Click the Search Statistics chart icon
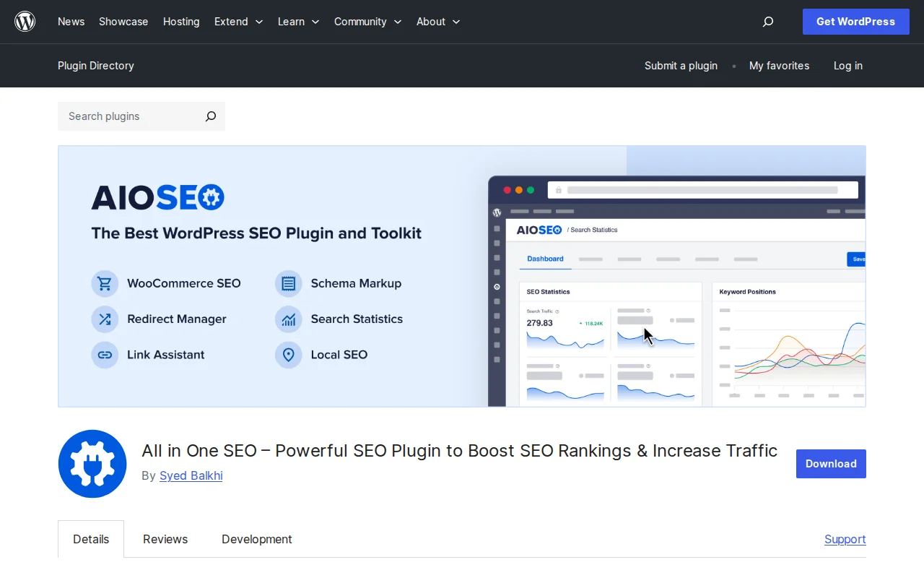 pos(288,319)
